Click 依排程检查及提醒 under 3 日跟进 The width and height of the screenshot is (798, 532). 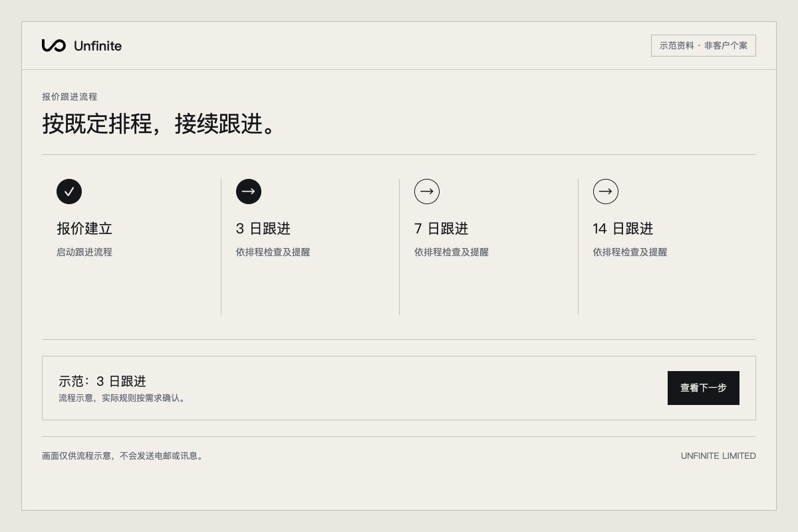tap(273, 252)
